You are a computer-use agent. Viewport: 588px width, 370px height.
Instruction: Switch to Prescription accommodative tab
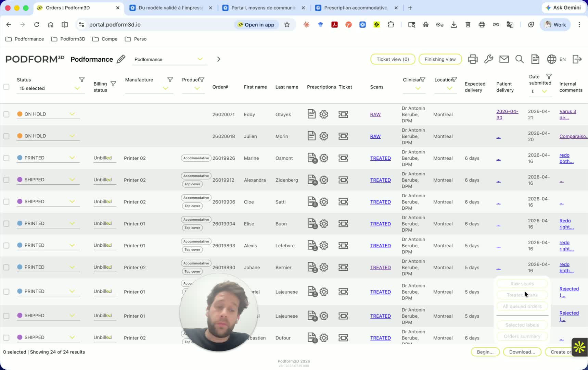[356, 8]
